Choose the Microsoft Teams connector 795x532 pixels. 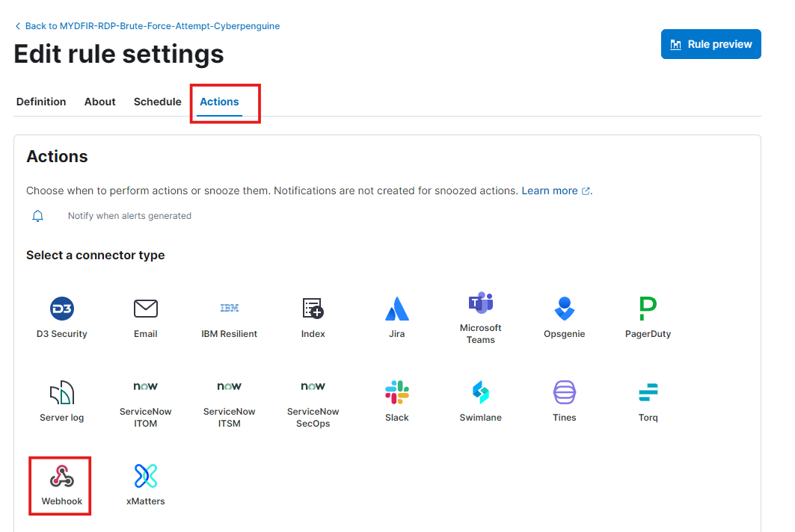click(x=481, y=318)
